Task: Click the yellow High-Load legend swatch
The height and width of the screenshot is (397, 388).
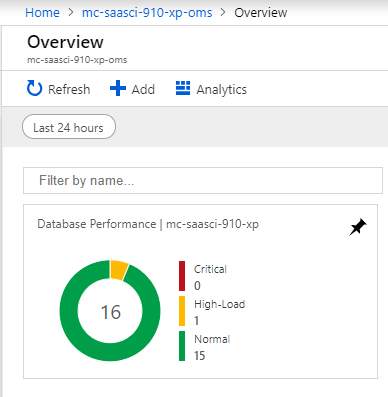Action: click(182, 311)
